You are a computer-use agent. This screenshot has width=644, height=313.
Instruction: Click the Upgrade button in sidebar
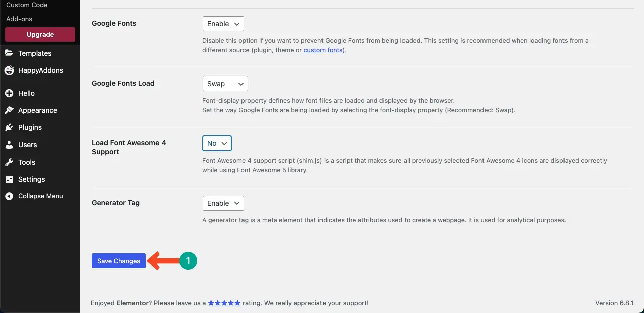click(x=40, y=35)
